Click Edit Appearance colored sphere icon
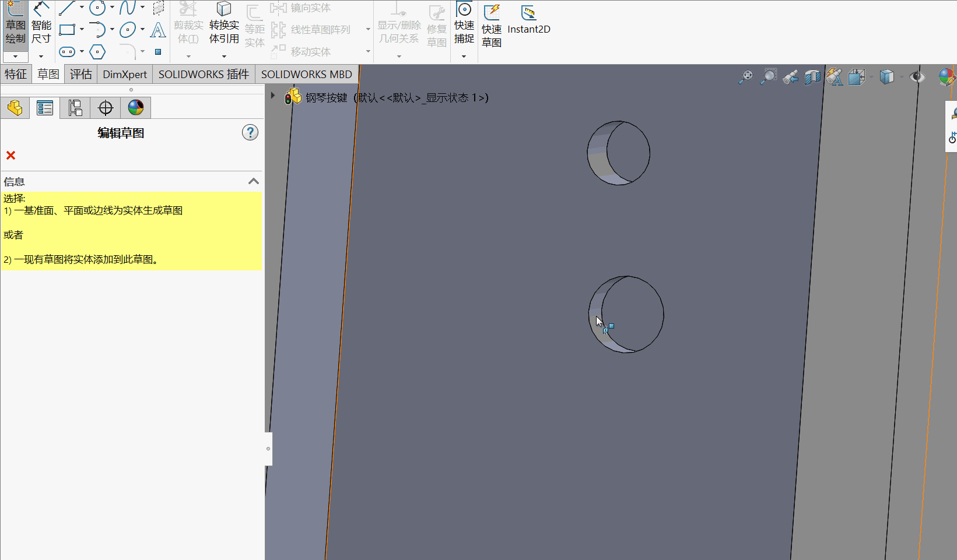This screenshot has width=957, height=560. click(947, 77)
